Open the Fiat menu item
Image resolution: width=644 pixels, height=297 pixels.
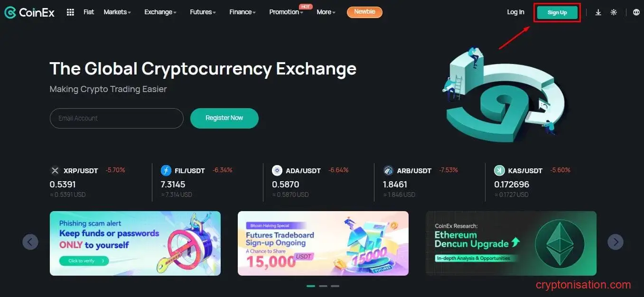coord(89,12)
